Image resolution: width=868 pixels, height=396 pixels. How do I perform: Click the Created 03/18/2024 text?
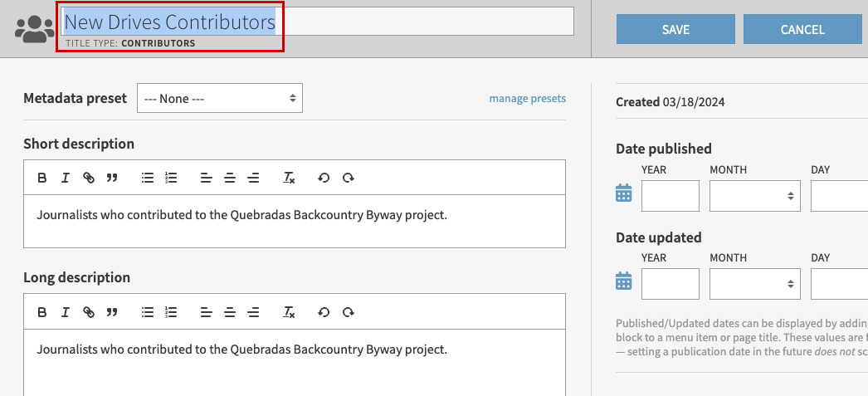point(671,102)
